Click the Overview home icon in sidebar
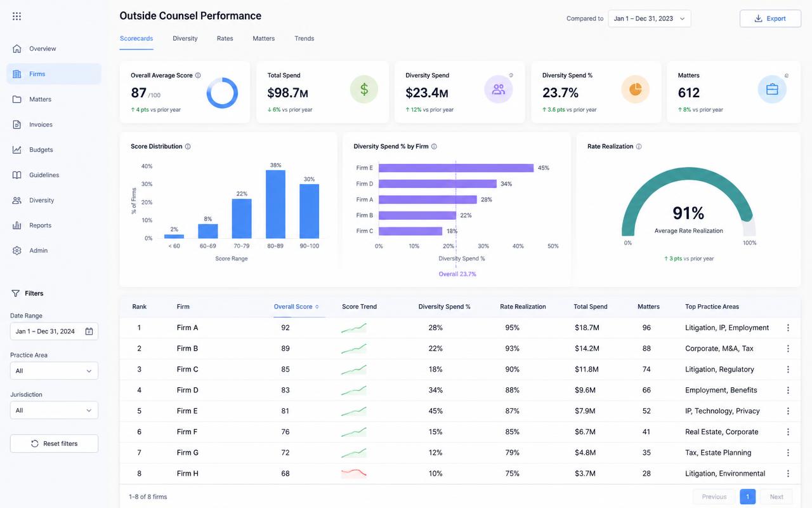The image size is (812, 508). tap(17, 49)
